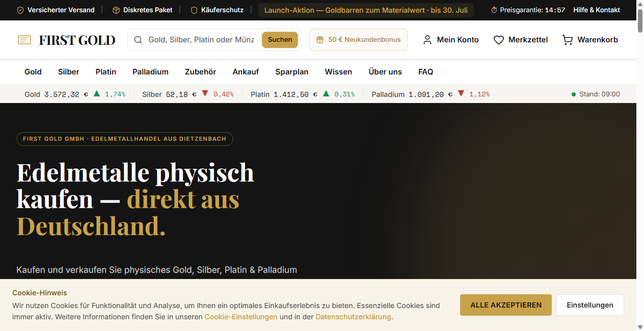Screen dimensions: 644x331
Task: Click the Versicherter Versand label
Action: tap(61, 10)
